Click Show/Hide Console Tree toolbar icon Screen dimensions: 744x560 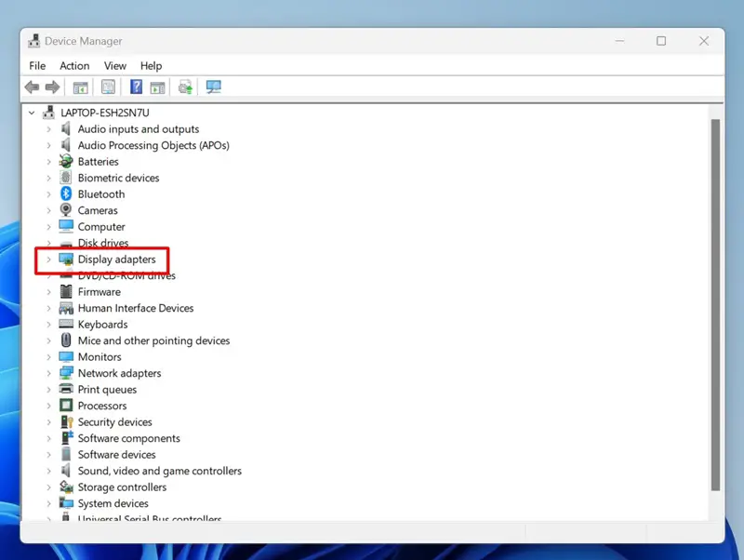coord(80,87)
